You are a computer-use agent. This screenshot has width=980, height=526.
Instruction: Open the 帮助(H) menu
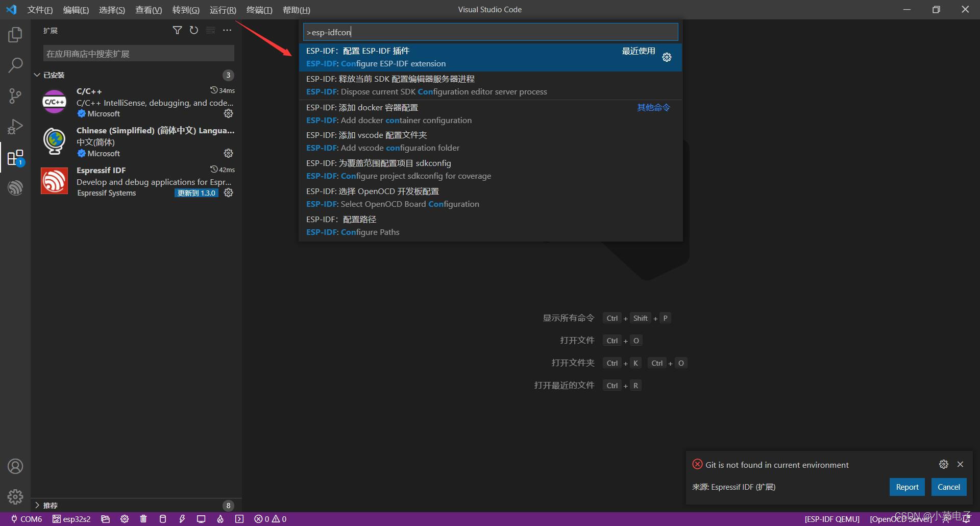(x=297, y=10)
